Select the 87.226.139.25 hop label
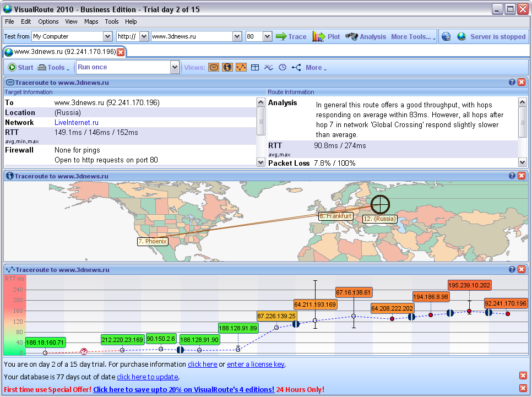Viewport: 532px width, 397px height. coord(276,316)
